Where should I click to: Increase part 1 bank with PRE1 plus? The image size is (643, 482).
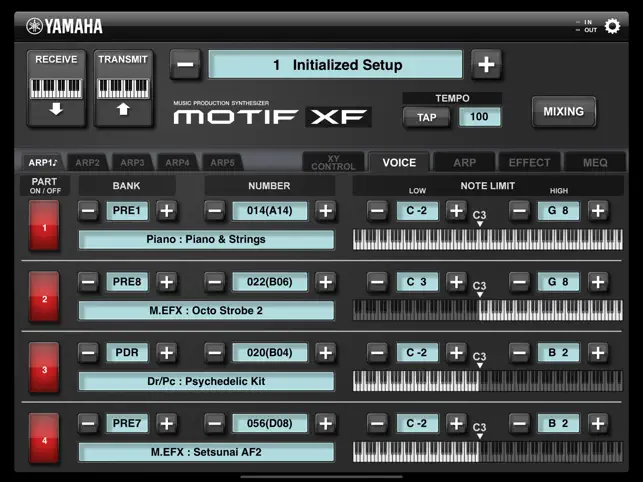[x=166, y=211]
